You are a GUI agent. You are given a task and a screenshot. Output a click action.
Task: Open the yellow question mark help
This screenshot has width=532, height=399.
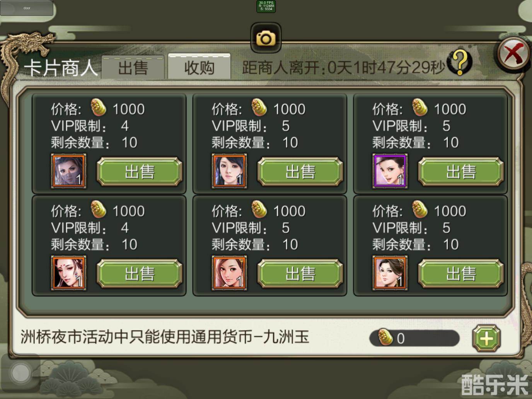pyautogui.click(x=459, y=63)
